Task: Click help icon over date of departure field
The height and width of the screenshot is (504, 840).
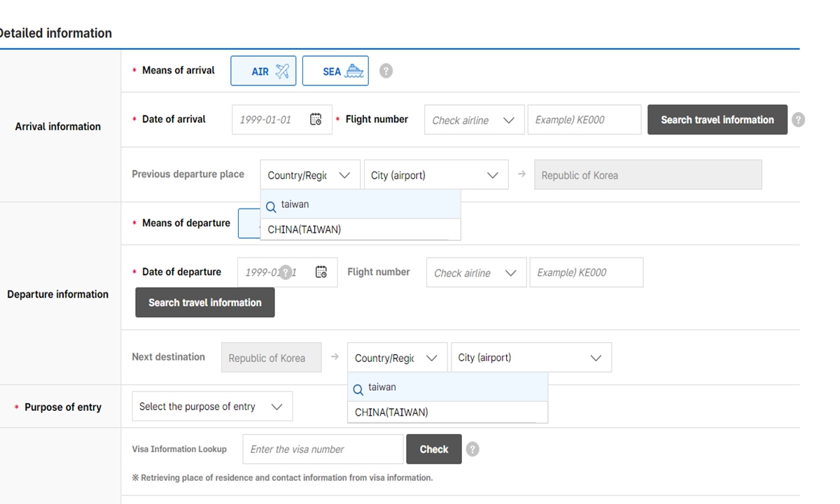Action: click(285, 272)
